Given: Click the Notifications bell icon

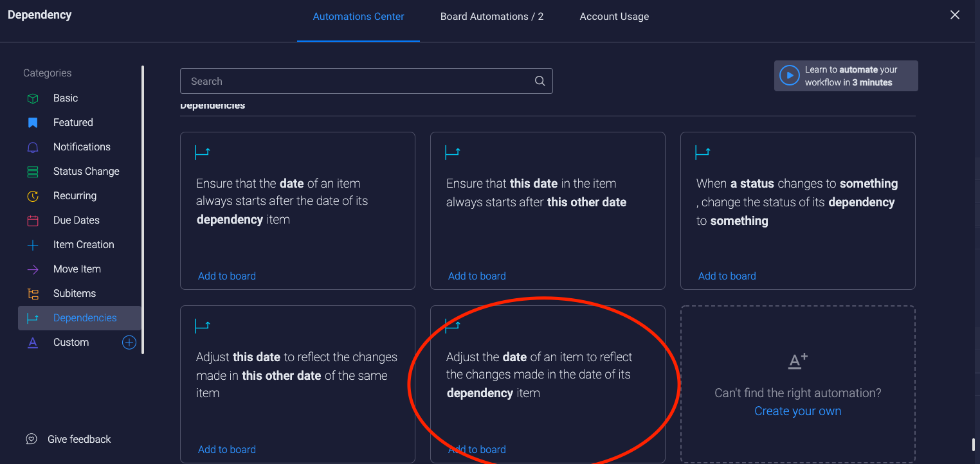Looking at the screenshot, I should click(33, 147).
